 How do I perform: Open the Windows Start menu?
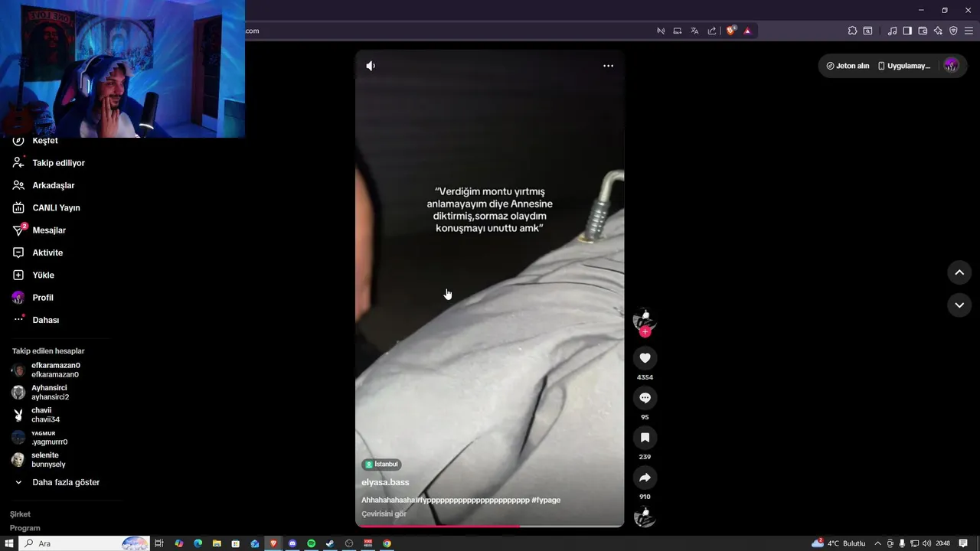(x=9, y=543)
